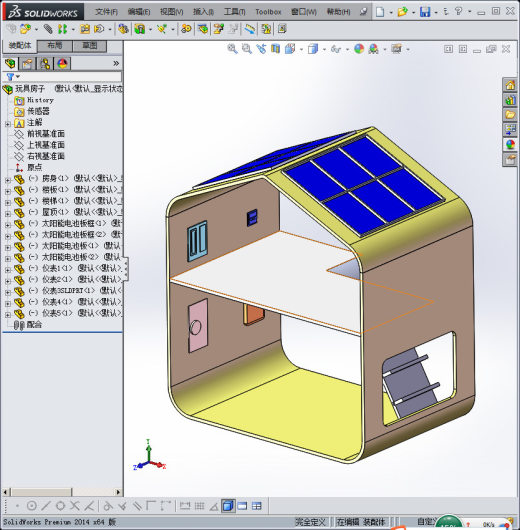The height and width of the screenshot is (530, 520).
Task: Click the New document icon
Action: coord(380,12)
